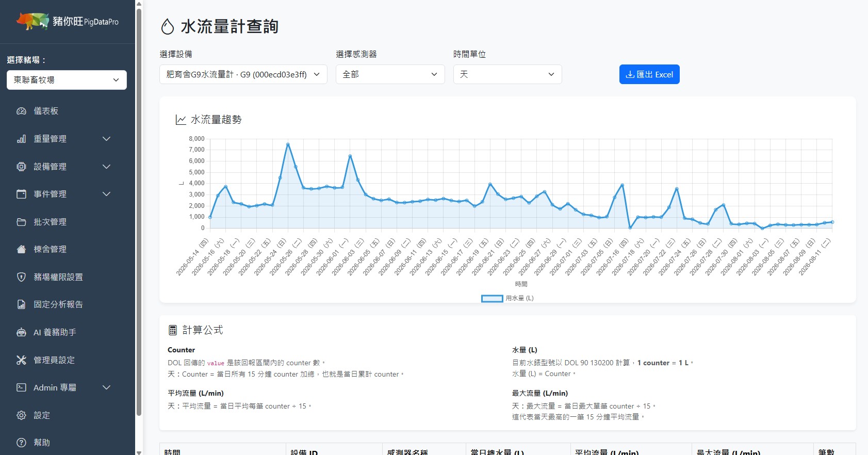The image size is (868, 455).
Task: Open 管理員設定 menu item
Action: [54, 360]
